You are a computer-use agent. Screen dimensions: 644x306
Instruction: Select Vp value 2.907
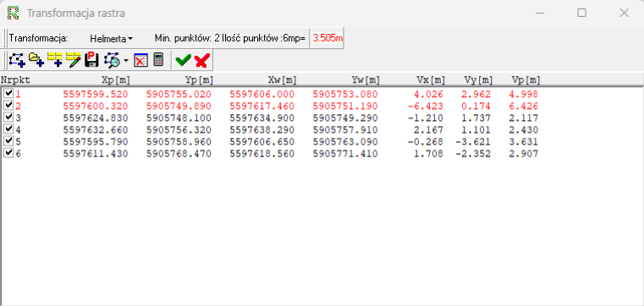click(x=524, y=154)
